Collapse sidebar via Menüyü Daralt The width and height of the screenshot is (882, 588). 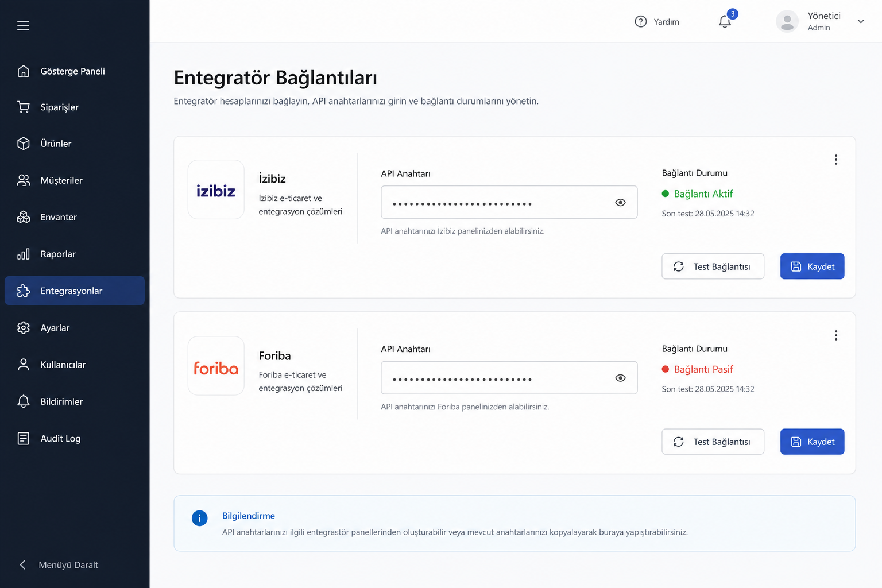tap(59, 565)
